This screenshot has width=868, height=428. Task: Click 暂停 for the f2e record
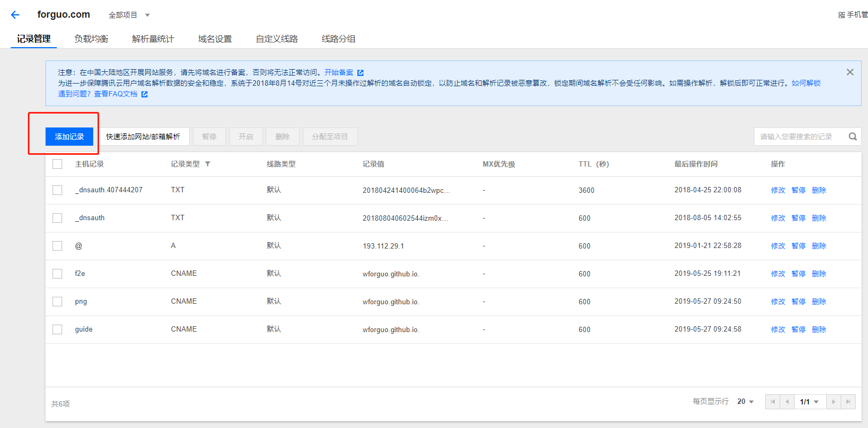click(x=798, y=274)
